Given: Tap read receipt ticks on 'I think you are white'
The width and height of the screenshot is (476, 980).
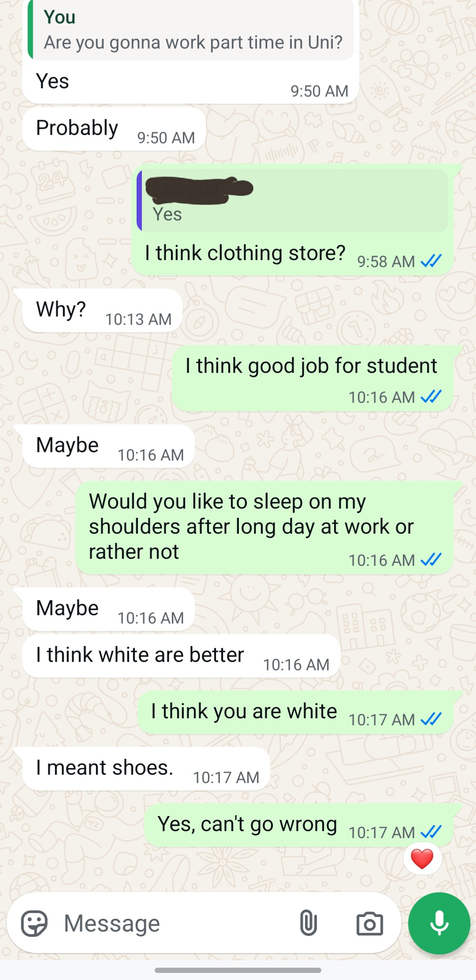Looking at the screenshot, I should 431,720.
